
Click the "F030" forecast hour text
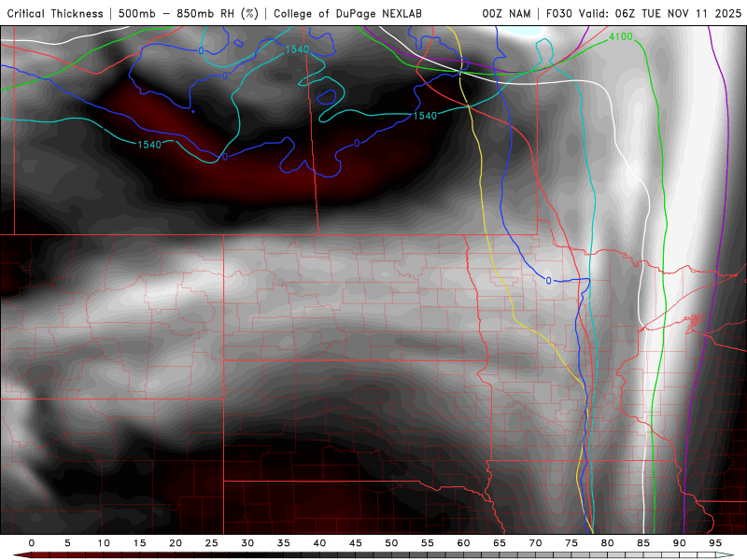tap(559, 14)
